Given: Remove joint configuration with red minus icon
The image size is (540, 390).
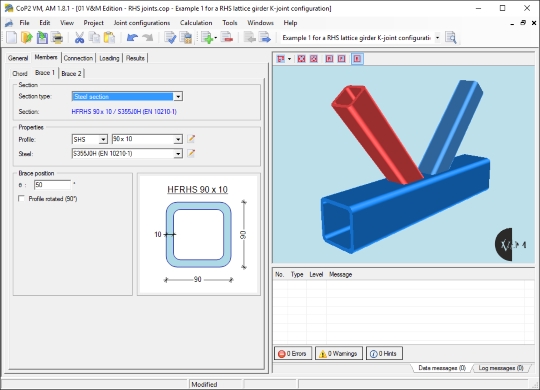Looking at the screenshot, I should coord(227,38).
